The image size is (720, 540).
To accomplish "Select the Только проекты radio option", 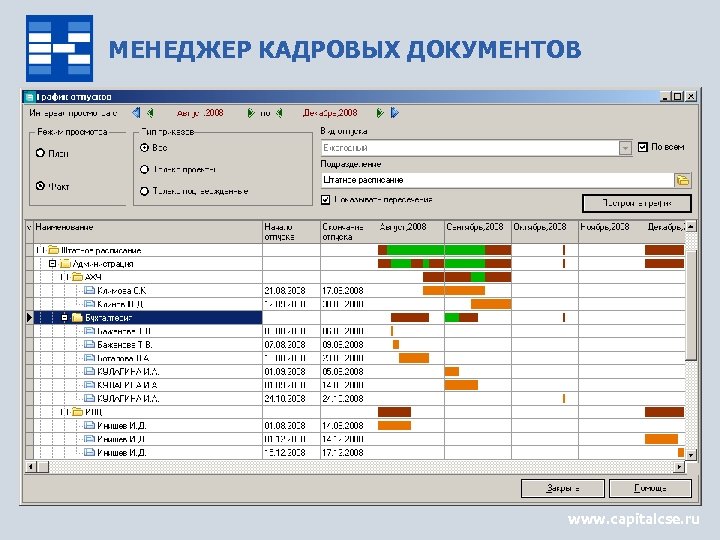I will pyautogui.click(x=145, y=169).
